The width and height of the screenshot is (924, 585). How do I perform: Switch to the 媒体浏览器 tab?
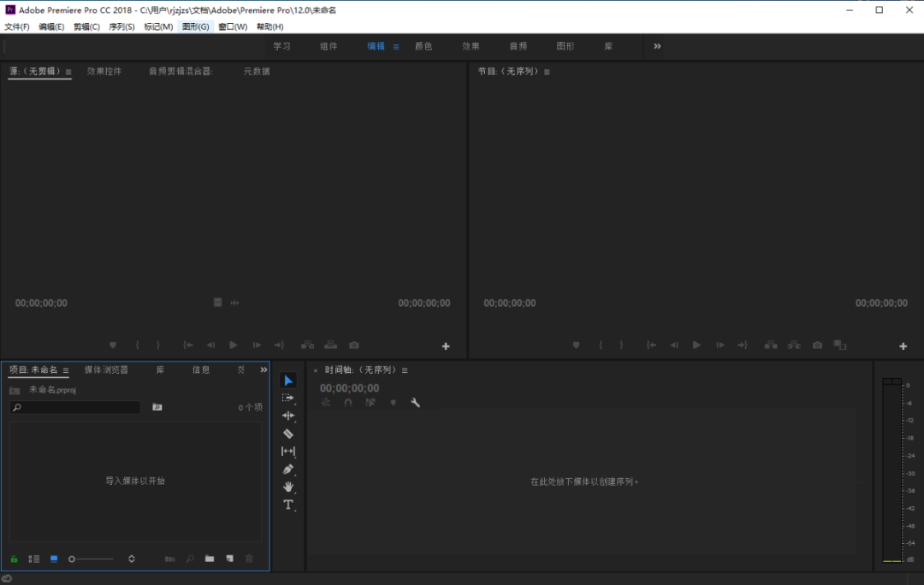106,370
